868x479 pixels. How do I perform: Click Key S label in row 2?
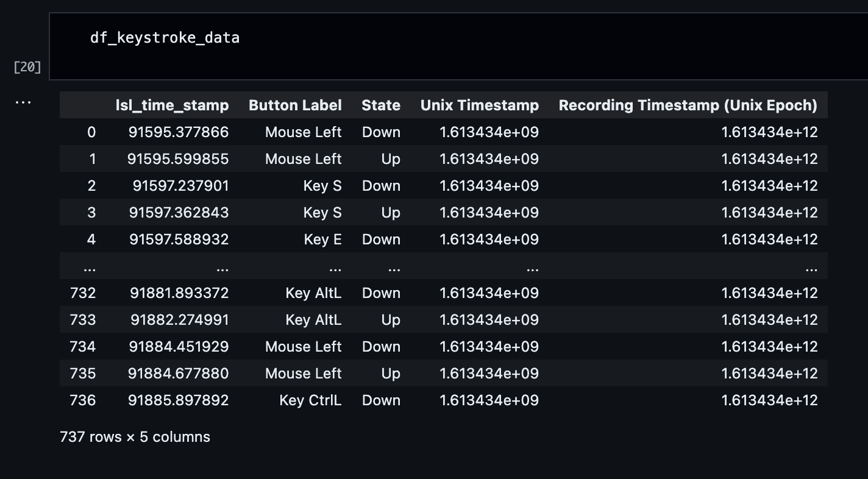coord(322,186)
